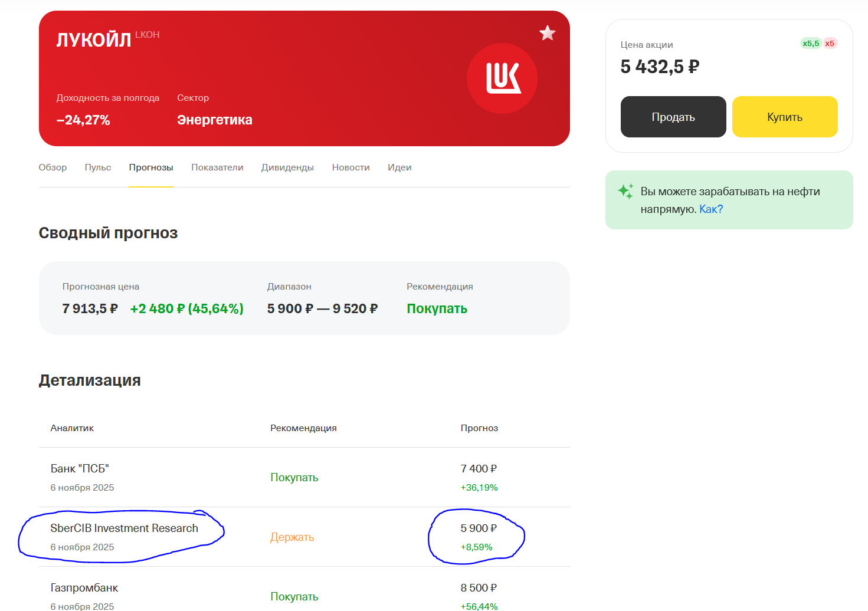Screen dimensions: 868x611
Task: Click the Банк "ПСБ" analyst row
Action: (80, 469)
